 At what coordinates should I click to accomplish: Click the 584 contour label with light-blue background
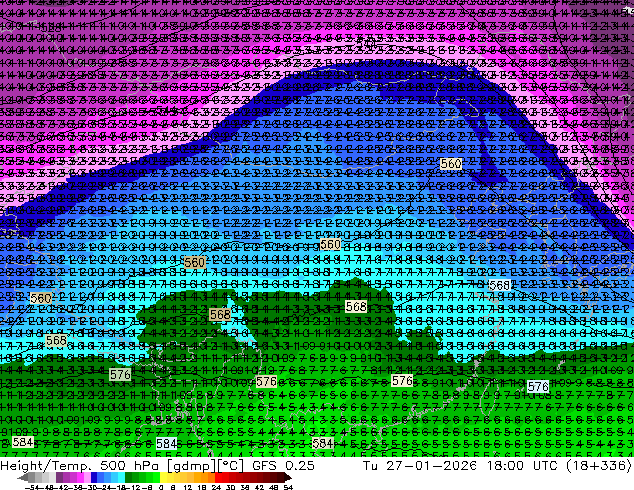[167, 444]
